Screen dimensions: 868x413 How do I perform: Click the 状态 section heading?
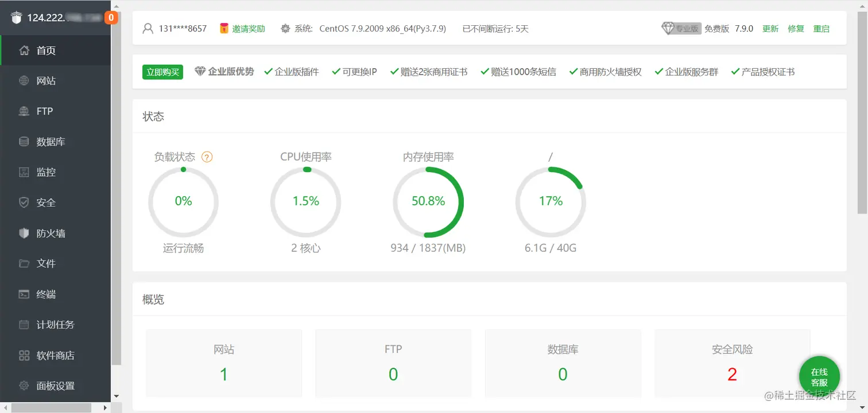[153, 116]
